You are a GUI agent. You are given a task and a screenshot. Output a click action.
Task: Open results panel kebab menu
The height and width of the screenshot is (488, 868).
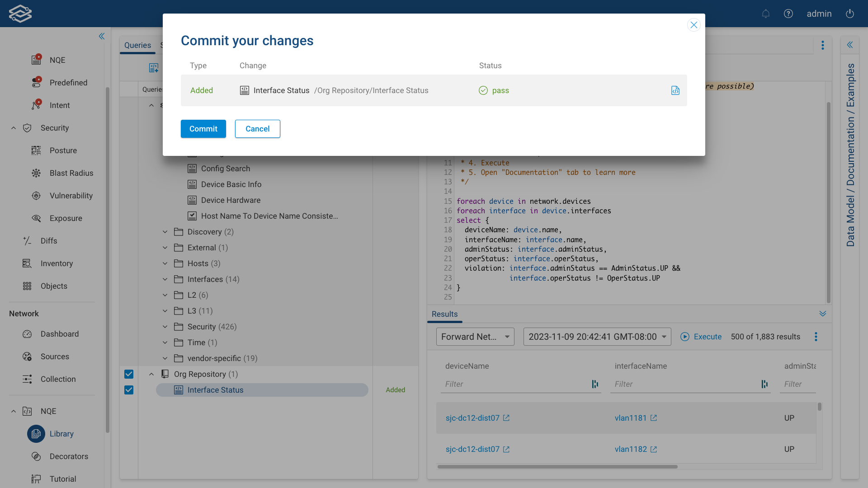[x=816, y=337]
